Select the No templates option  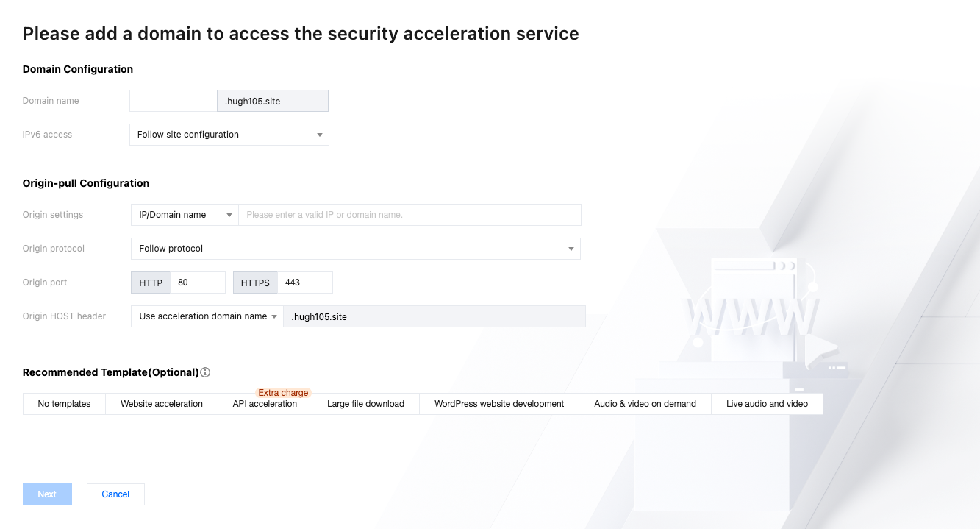point(64,404)
